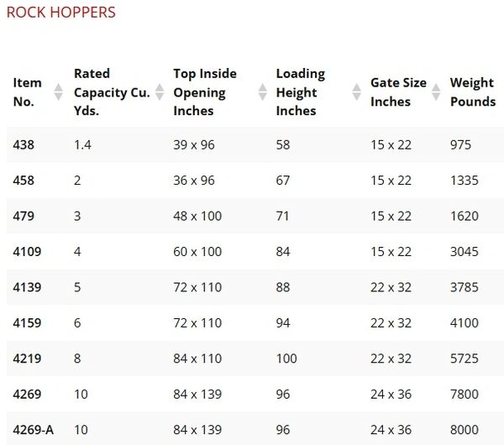Click sort arrows beside Rated Capacity

pyautogui.click(x=157, y=92)
